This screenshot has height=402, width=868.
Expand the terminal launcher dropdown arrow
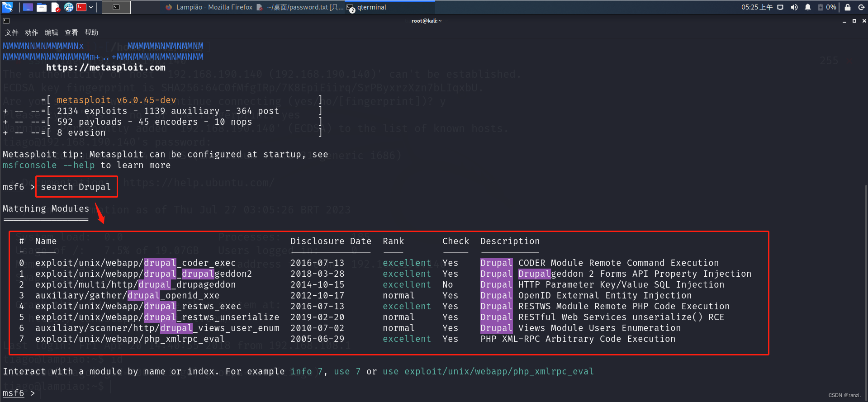91,7
